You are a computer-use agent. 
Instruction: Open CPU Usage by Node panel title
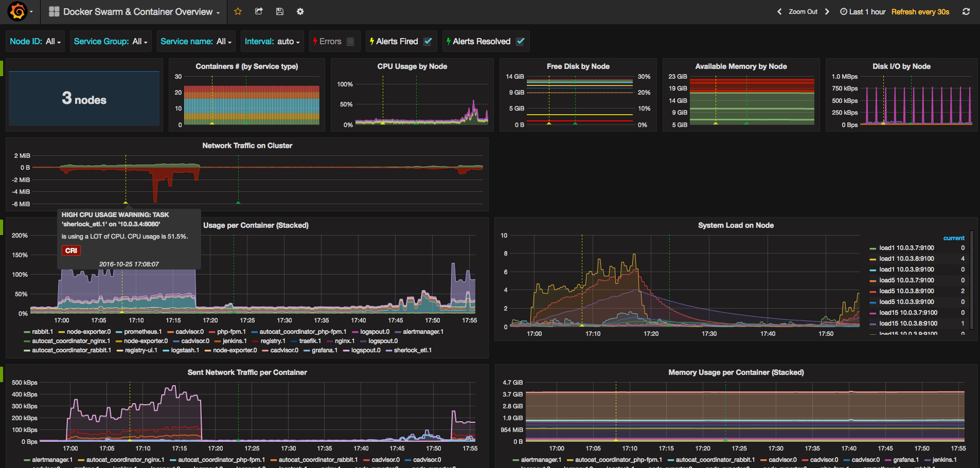[412, 66]
